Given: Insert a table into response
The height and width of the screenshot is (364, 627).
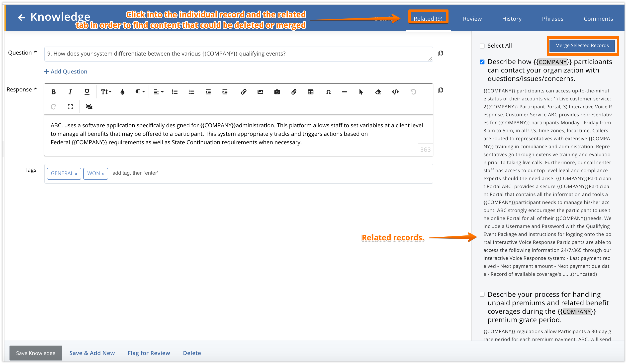Looking at the screenshot, I should [x=311, y=92].
